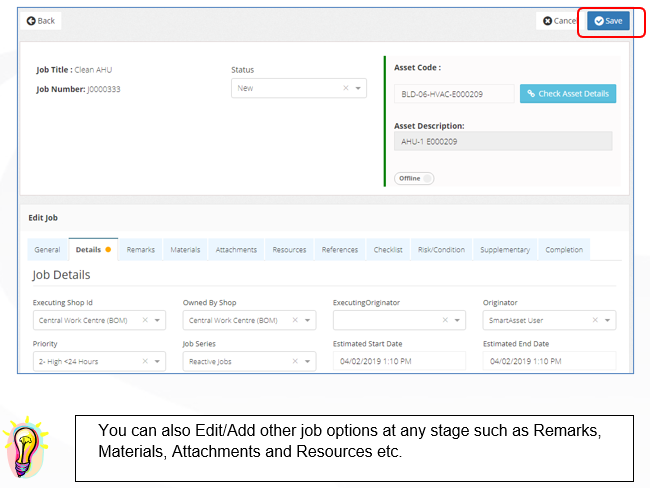650x488 pixels.
Task: Clear the Job Series value
Action: tap(295, 361)
